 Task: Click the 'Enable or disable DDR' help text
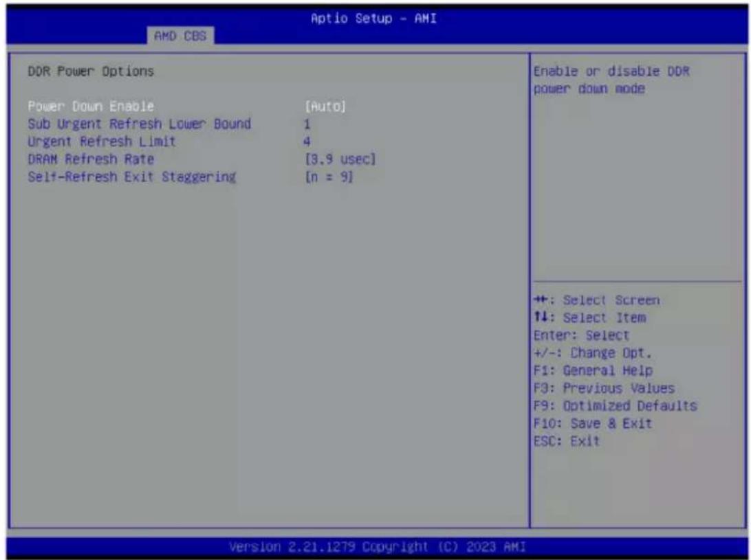611,71
